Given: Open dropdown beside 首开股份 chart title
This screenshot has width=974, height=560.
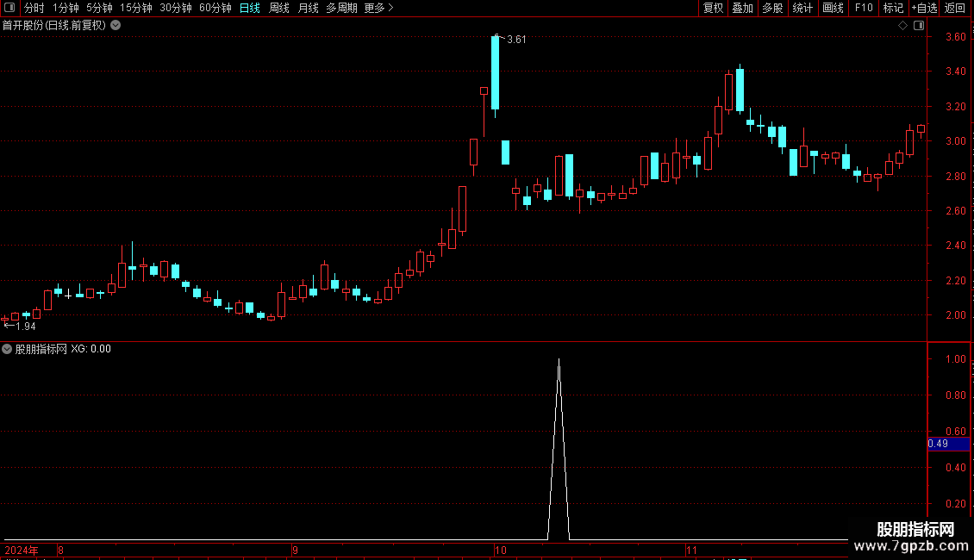Looking at the screenshot, I should tap(116, 26).
